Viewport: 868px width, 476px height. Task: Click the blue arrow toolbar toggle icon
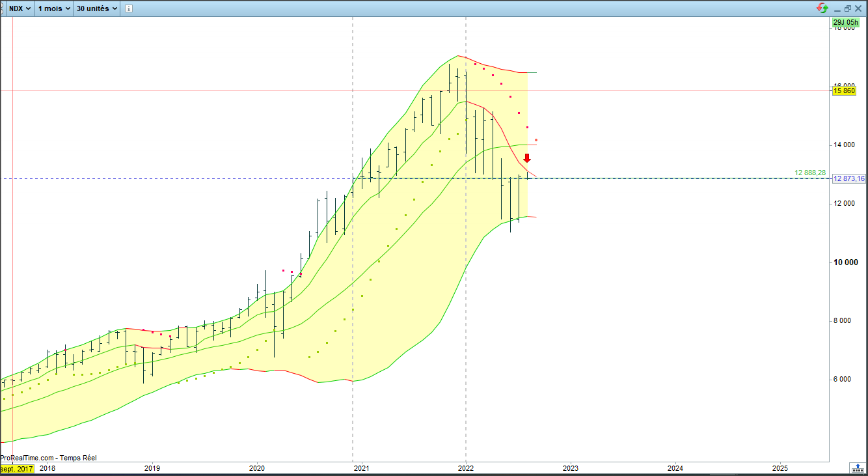click(x=858, y=468)
